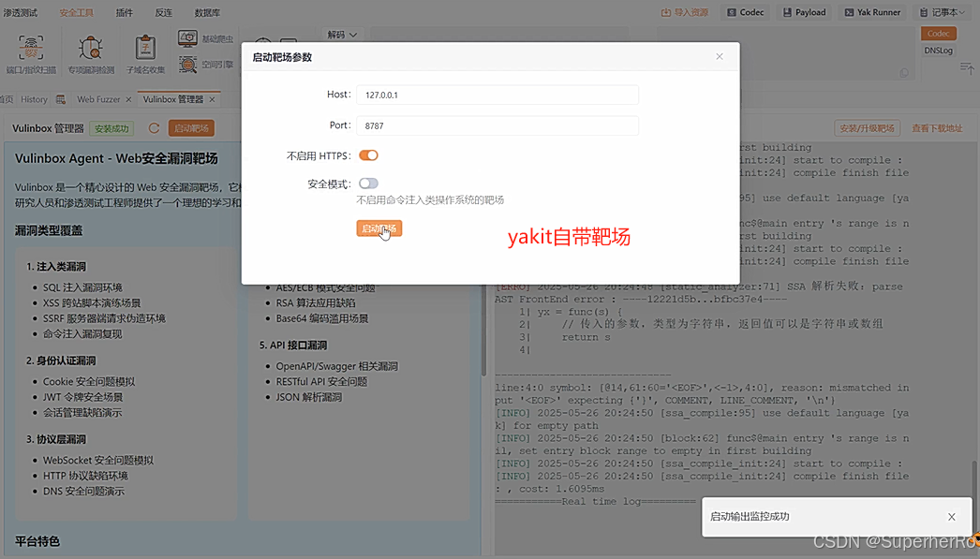
Task: Open the Codec tool in top bar
Action: (746, 12)
